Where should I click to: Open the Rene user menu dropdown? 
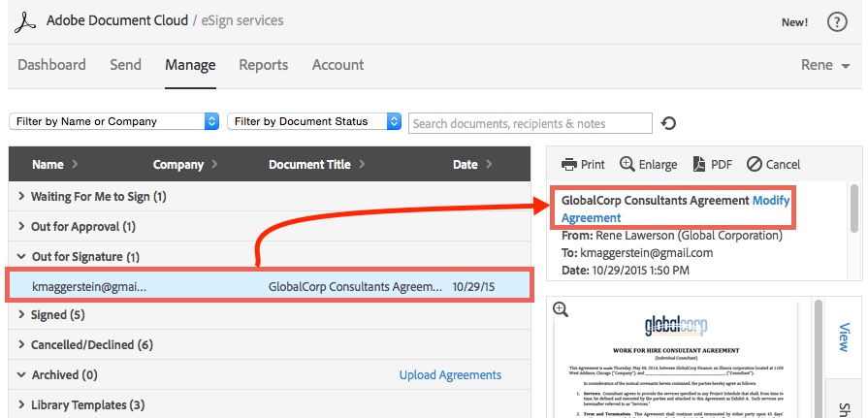click(x=825, y=65)
